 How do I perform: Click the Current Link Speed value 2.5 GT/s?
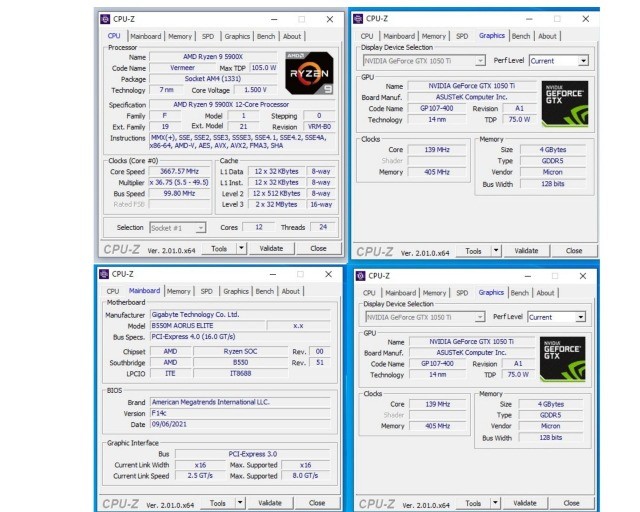200,476
